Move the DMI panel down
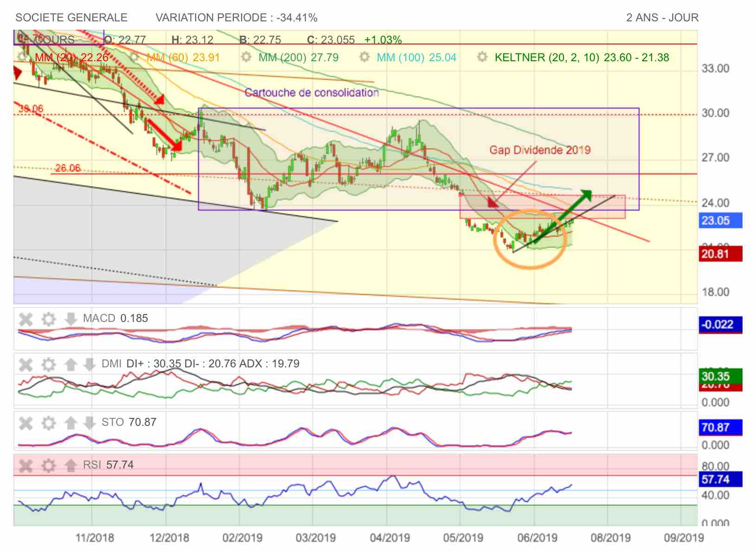The height and width of the screenshot is (552, 756). coord(90,365)
